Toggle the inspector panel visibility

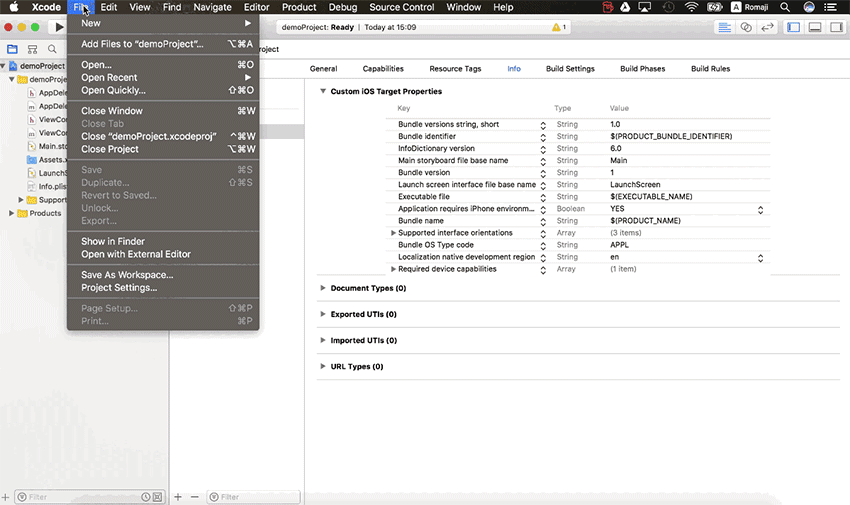[x=836, y=27]
